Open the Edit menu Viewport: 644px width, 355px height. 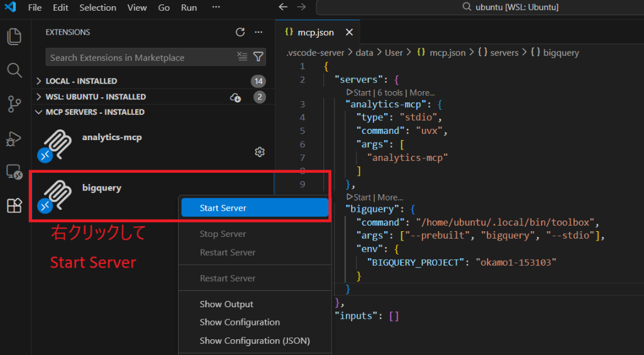(60, 8)
